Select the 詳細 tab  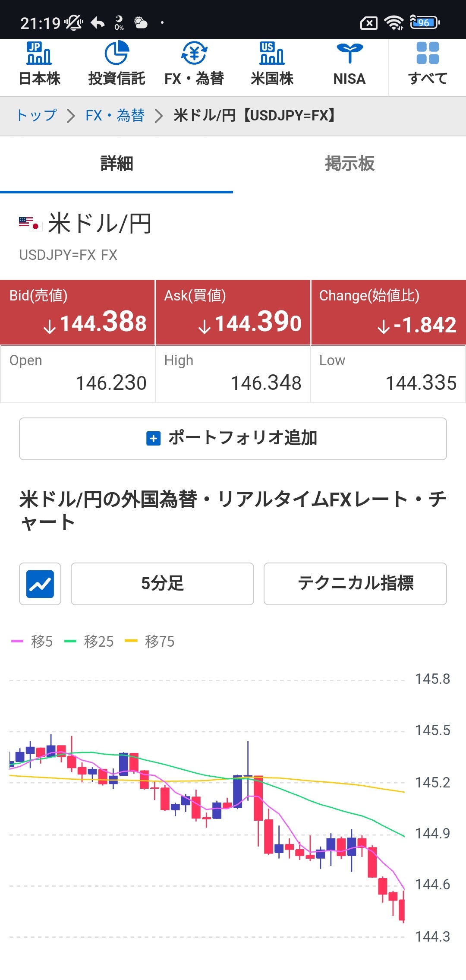tap(116, 164)
